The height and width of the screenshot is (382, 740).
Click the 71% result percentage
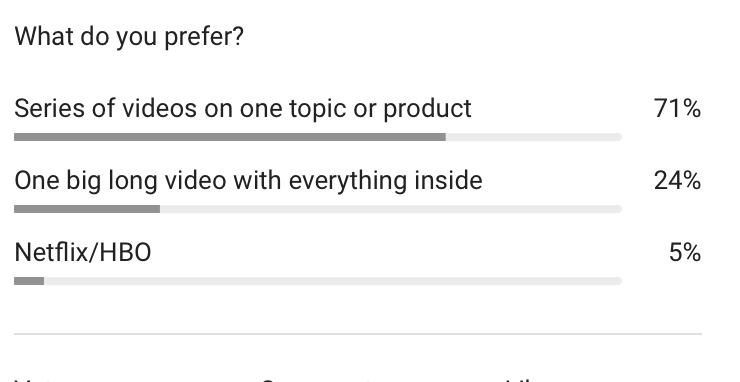pyautogui.click(x=677, y=109)
